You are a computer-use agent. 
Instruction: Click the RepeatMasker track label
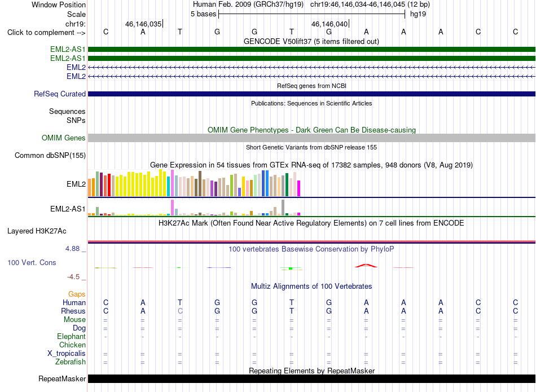click(x=62, y=378)
